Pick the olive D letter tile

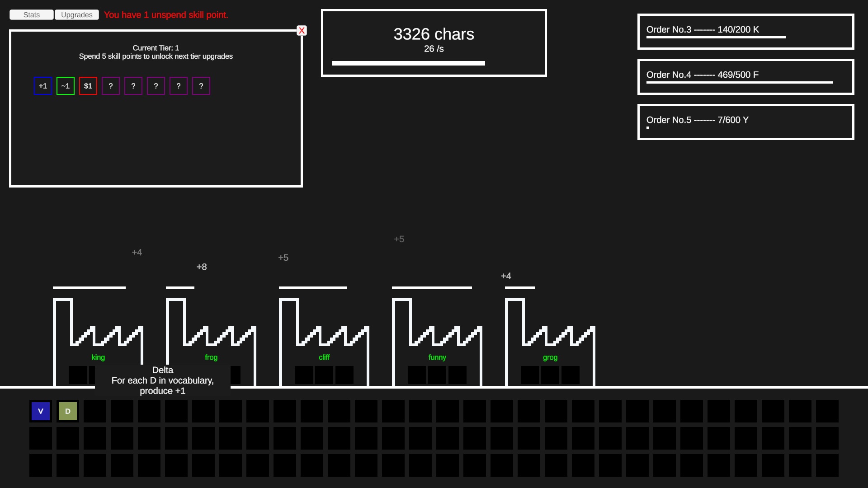[68, 411]
